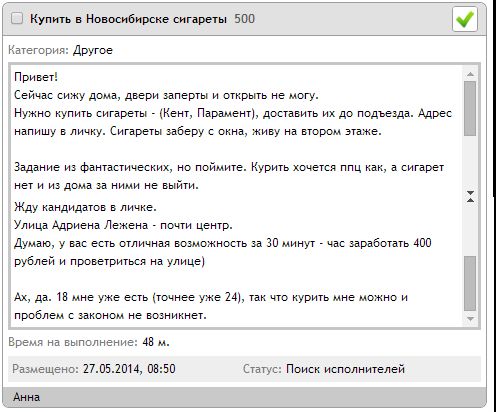
Task: Open task title 'Купить в Новосибирске сигареты'
Action: tap(128, 19)
